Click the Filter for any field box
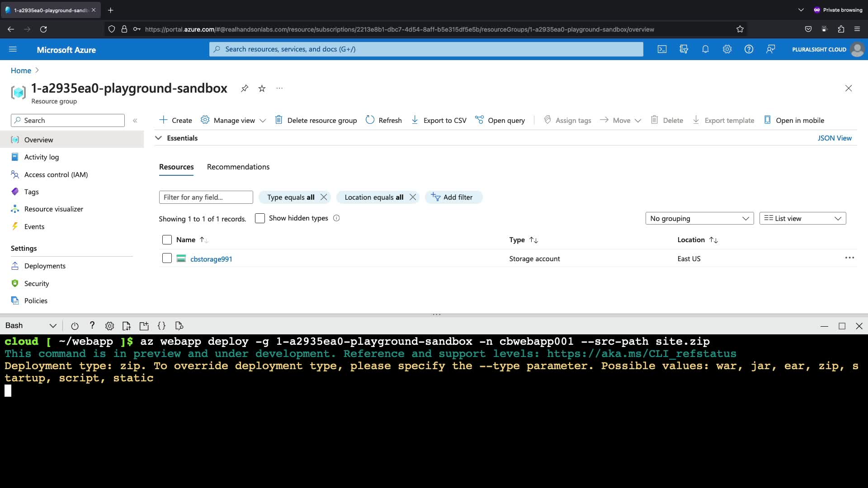868x488 pixels. (206, 197)
